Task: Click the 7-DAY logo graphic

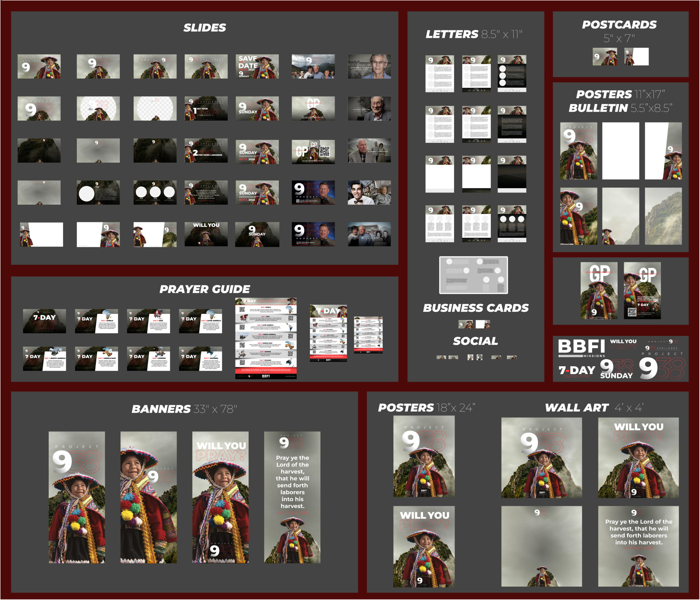Action: tap(576, 371)
